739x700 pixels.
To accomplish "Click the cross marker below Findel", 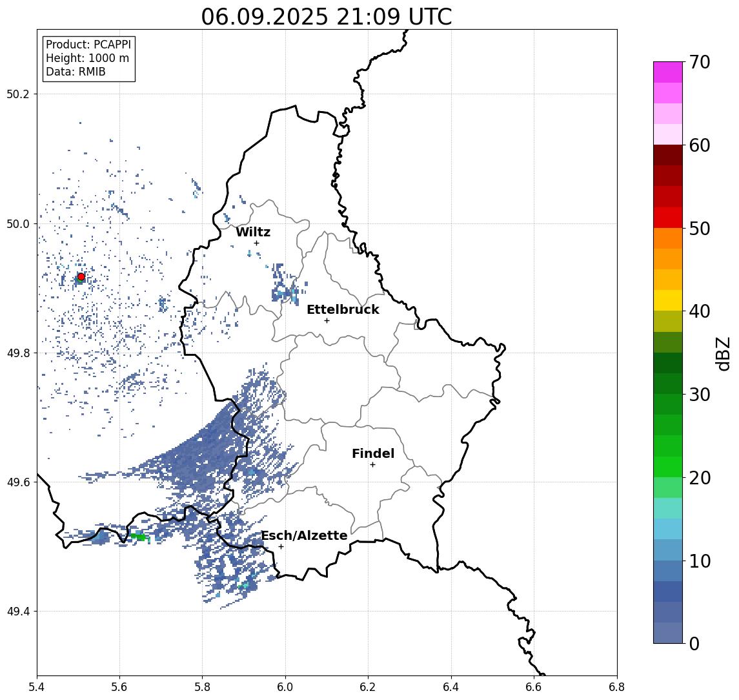I will (x=372, y=465).
